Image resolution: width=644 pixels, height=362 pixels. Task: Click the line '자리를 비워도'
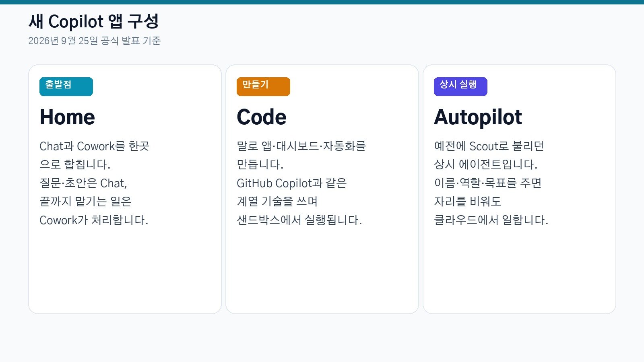click(468, 202)
